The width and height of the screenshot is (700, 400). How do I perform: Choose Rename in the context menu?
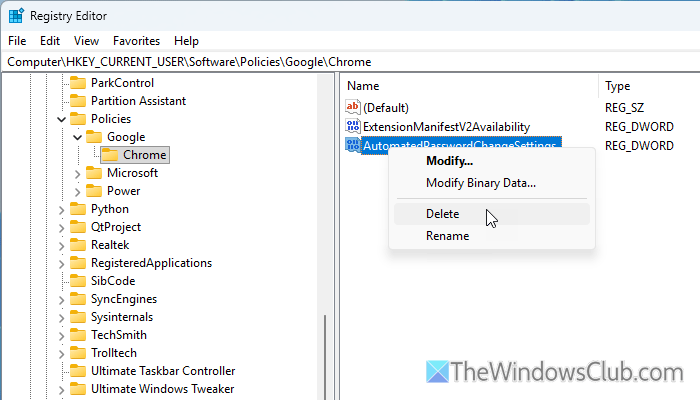[492, 236]
